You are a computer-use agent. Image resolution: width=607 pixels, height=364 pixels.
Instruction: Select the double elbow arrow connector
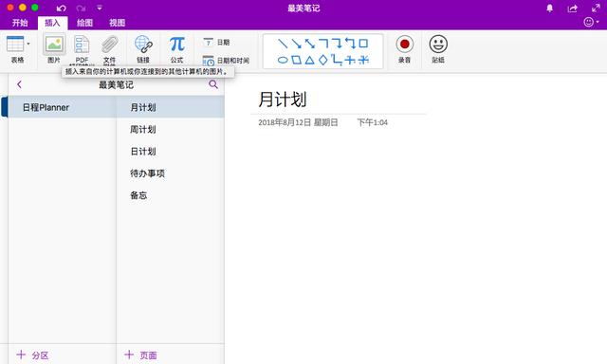point(350,44)
